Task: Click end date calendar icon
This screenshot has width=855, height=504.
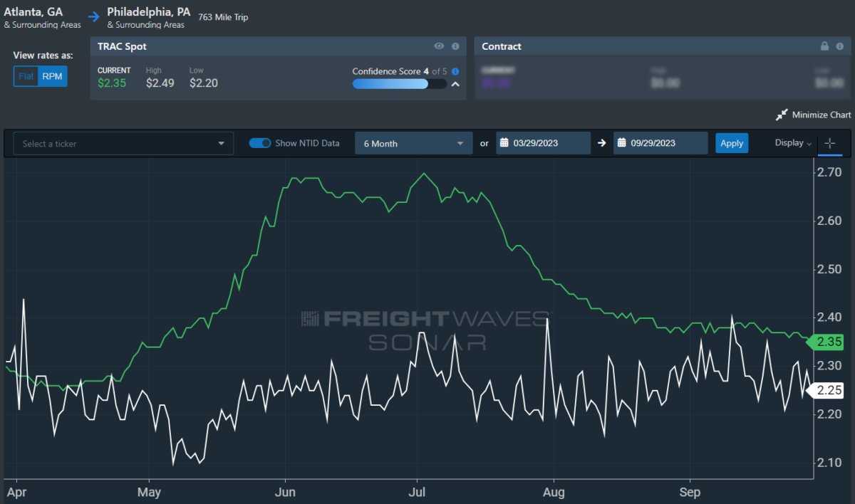Action: [622, 143]
